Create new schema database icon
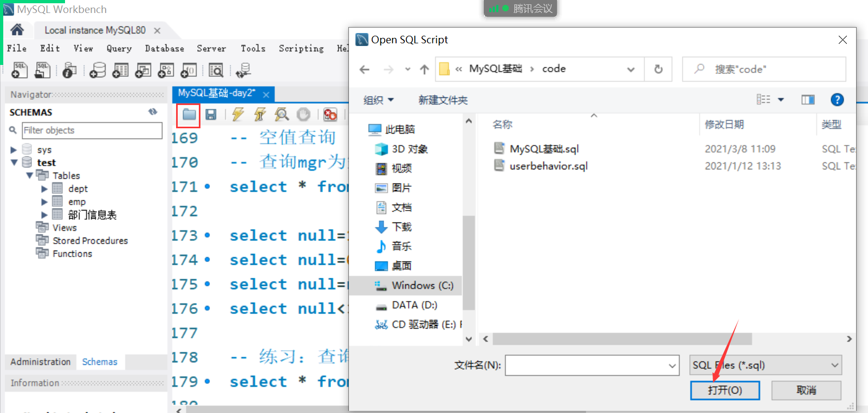The height and width of the screenshot is (413, 868). click(x=98, y=70)
